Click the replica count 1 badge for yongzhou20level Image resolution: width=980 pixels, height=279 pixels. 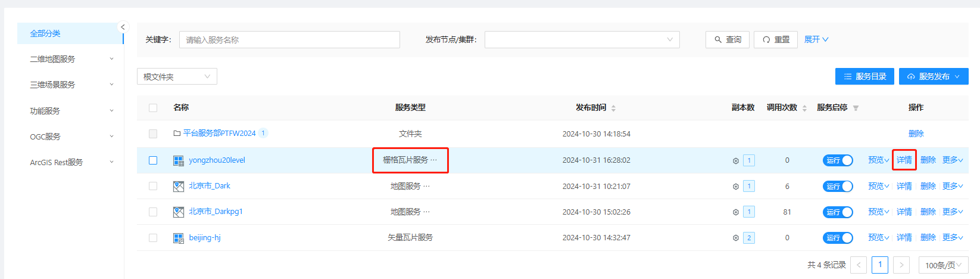749,160
